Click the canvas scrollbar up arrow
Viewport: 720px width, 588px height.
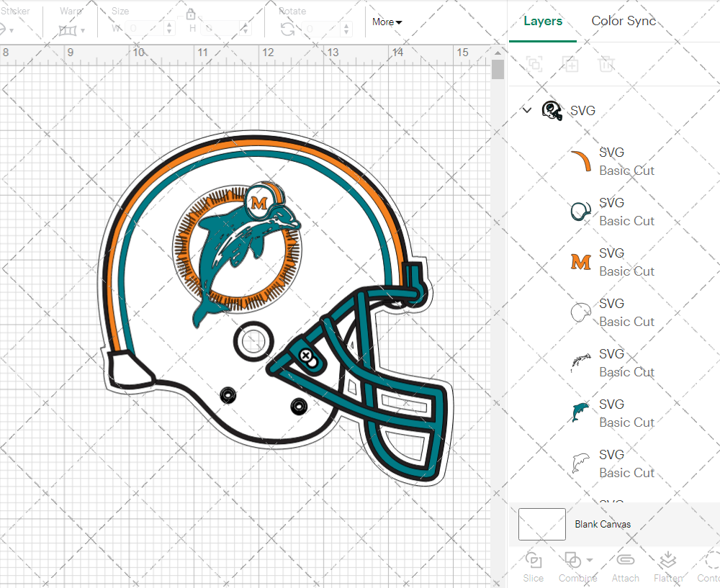[x=498, y=53]
